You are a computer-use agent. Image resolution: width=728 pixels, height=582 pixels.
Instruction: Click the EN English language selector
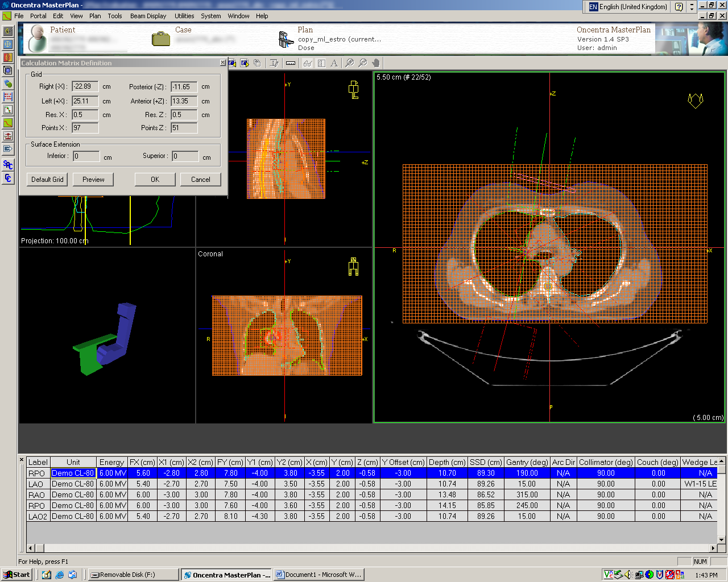(x=628, y=7)
